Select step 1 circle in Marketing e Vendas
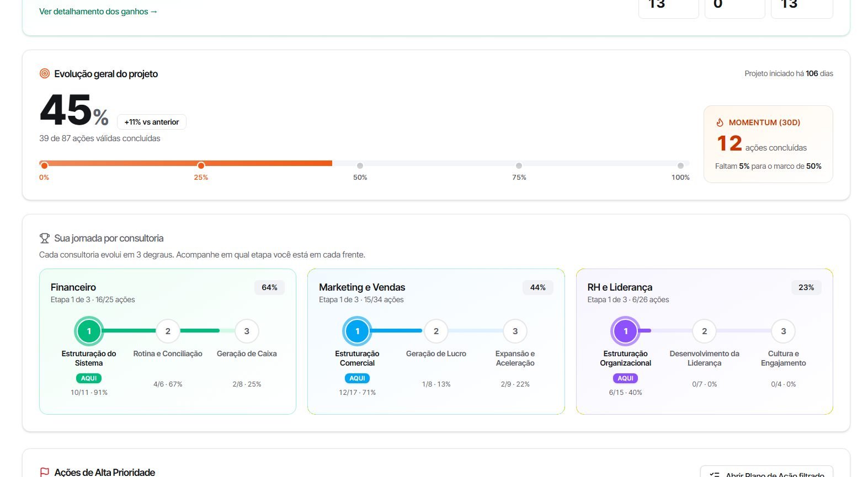The height and width of the screenshot is (477, 868). pyautogui.click(x=357, y=331)
